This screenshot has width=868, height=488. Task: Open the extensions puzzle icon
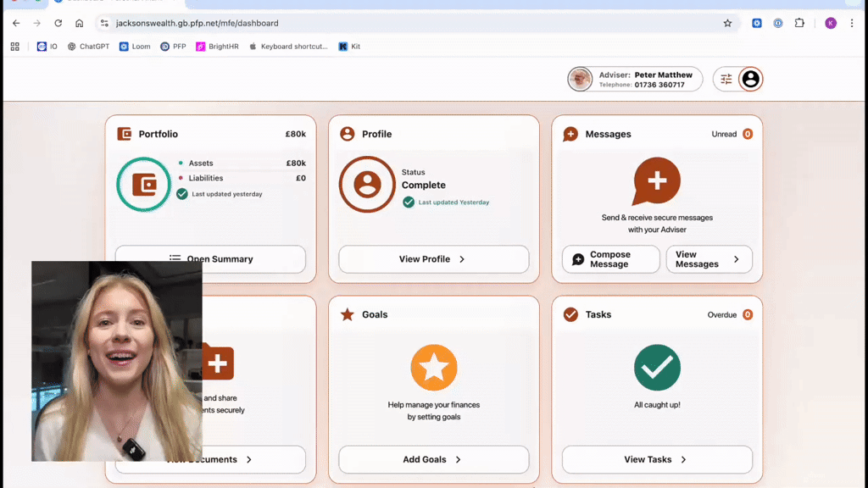click(x=799, y=23)
